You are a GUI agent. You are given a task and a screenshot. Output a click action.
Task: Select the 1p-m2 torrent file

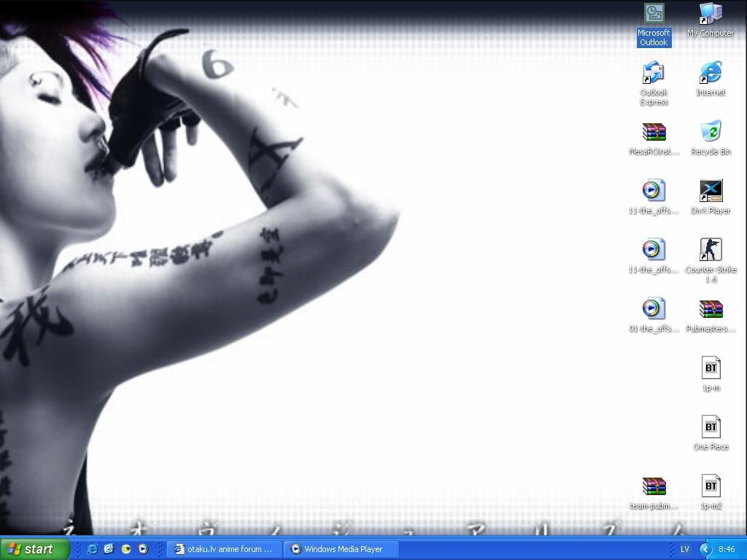tap(711, 492)
